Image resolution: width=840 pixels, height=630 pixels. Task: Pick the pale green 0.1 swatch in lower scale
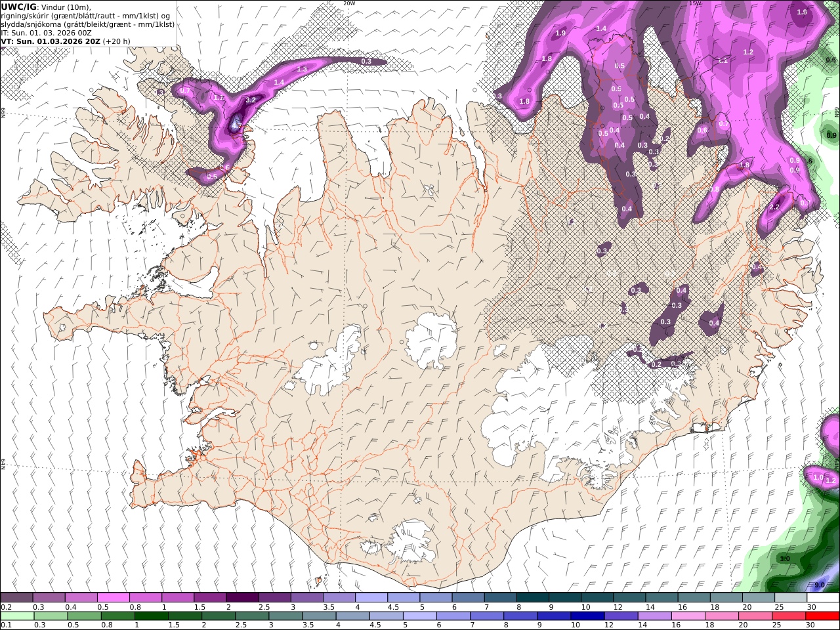pyautogui.click(x=17, y=616)
